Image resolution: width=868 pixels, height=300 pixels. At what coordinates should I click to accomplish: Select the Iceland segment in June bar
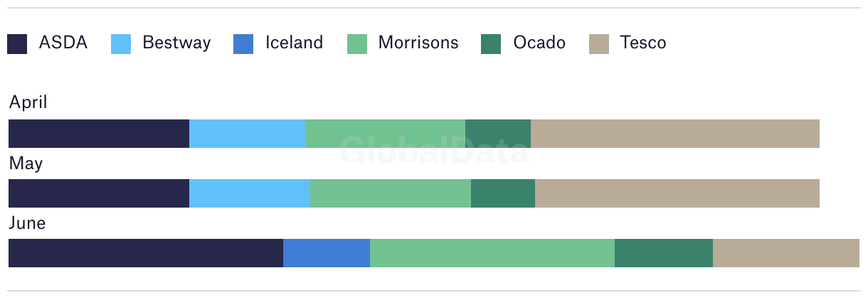click(327, 253)
